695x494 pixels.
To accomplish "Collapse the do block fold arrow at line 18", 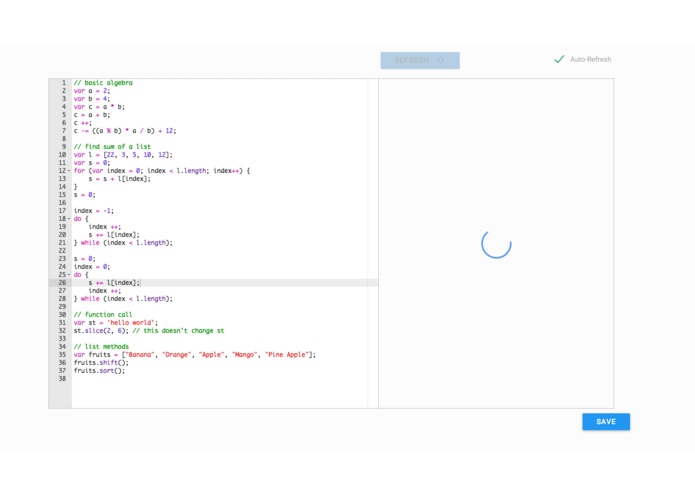I will pos(69,219).
